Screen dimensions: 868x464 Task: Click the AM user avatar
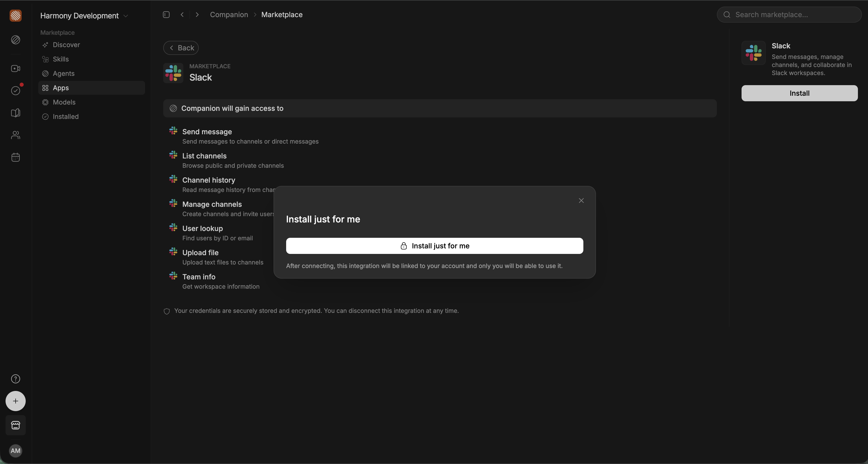click(x=16, y=450)
